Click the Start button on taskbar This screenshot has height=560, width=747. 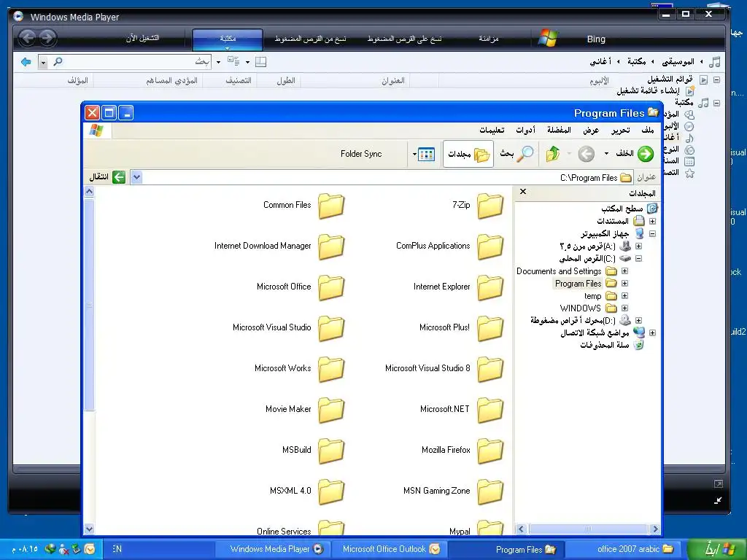click(x=718, y=549)
